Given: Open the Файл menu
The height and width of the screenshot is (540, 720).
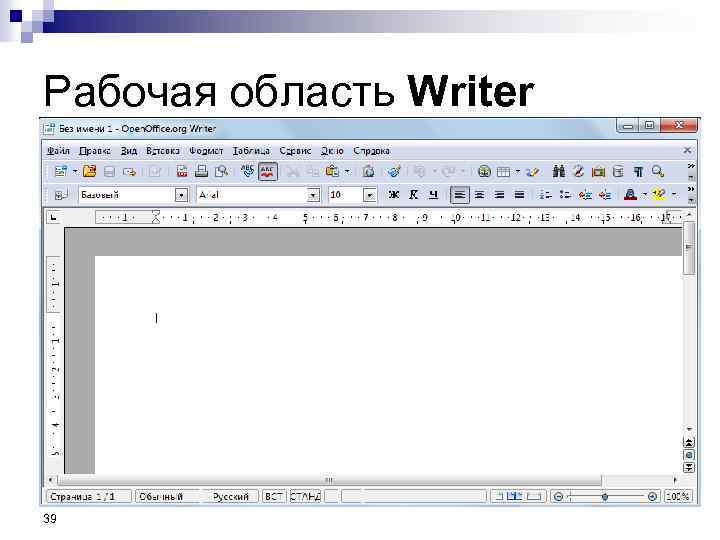Looking at the screenshot, I should coord(58,151).
